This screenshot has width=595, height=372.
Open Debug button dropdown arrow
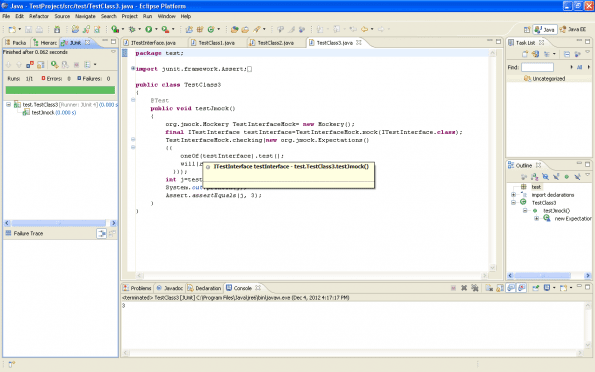point(139,29)
